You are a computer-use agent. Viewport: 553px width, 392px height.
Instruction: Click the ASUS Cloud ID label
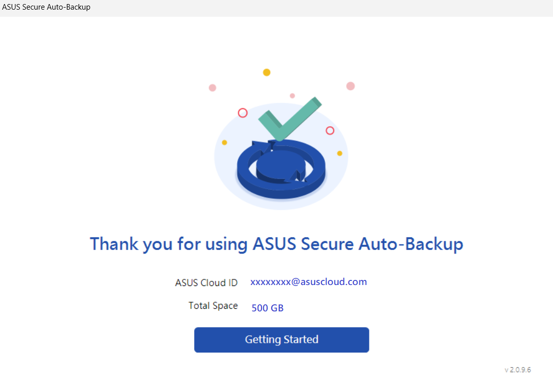(x=206, y=282)
